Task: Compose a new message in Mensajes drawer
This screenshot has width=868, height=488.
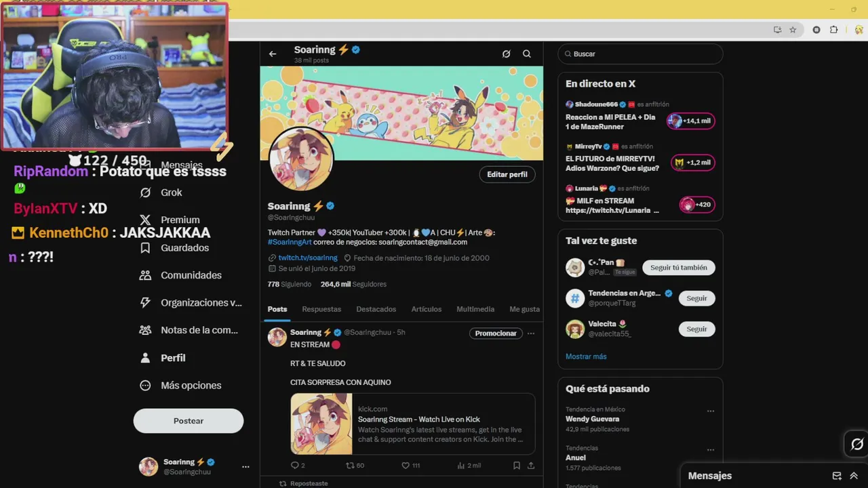Action: click(837, 476)
